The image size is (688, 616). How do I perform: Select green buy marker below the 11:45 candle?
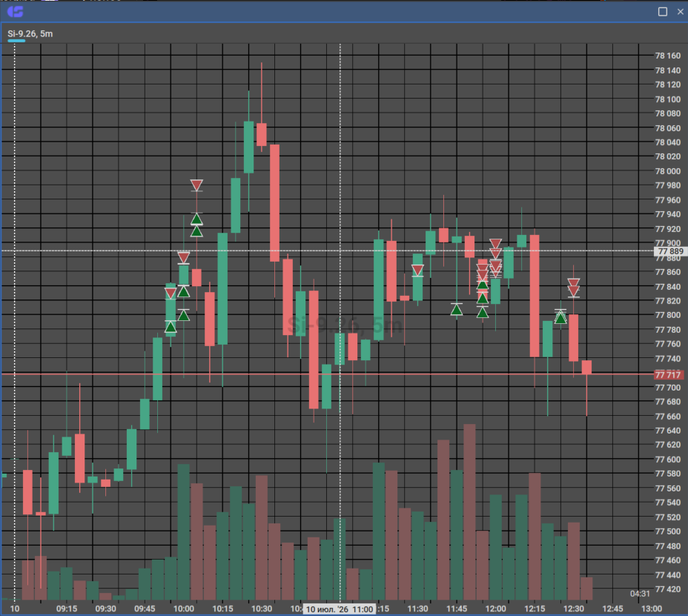tap(457, 310)
